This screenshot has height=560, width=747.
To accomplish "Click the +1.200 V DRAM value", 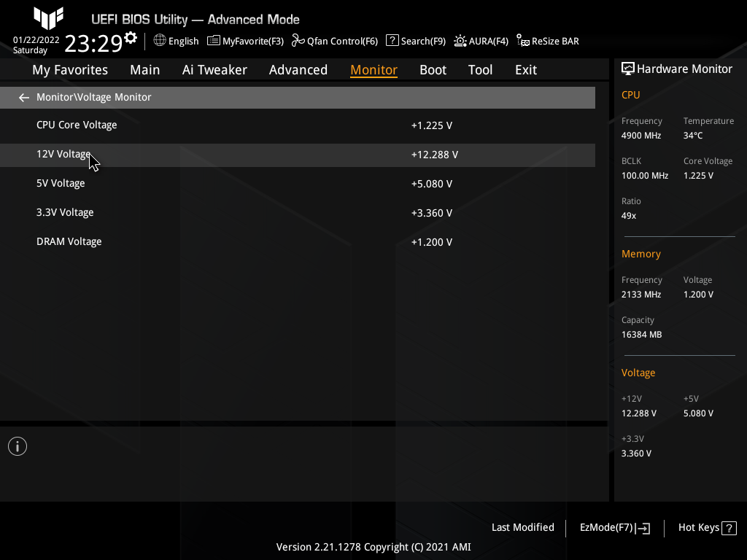I will click(432, 242).
